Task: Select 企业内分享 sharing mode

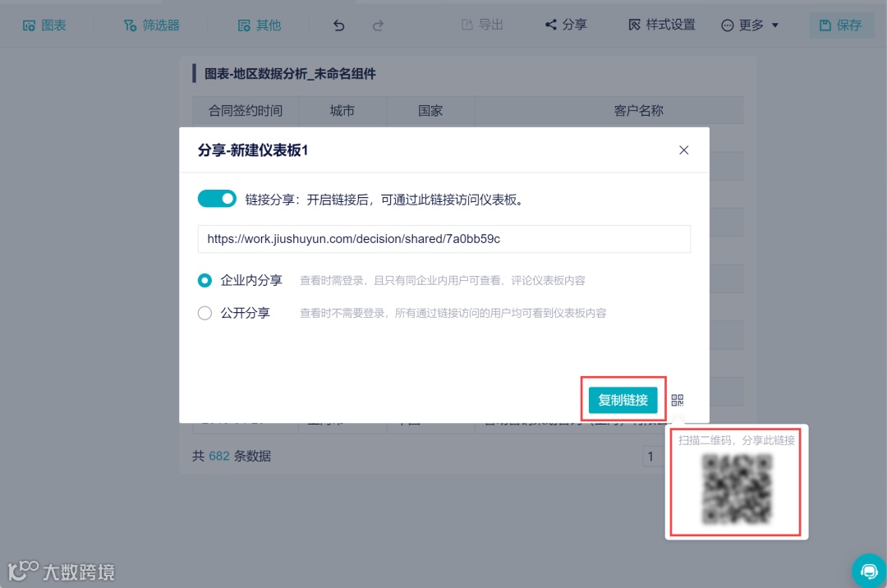Action: [205, 280]
